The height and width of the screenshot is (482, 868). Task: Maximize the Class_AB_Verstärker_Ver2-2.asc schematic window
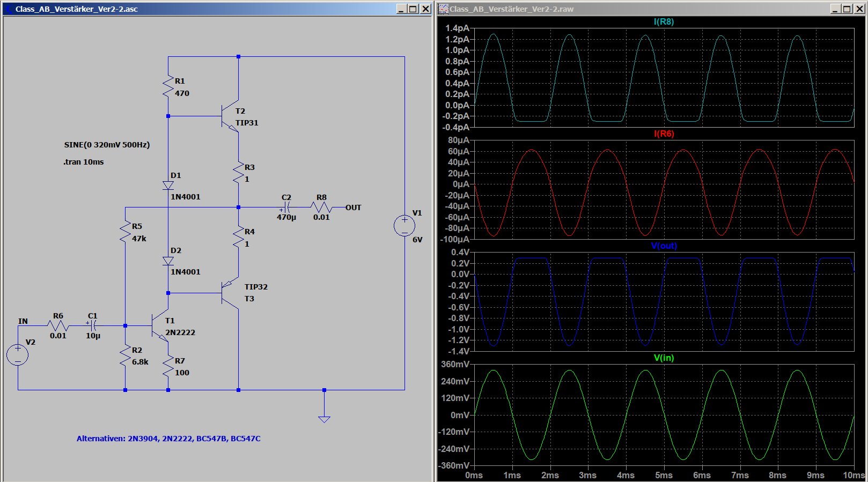pos(413,9)
